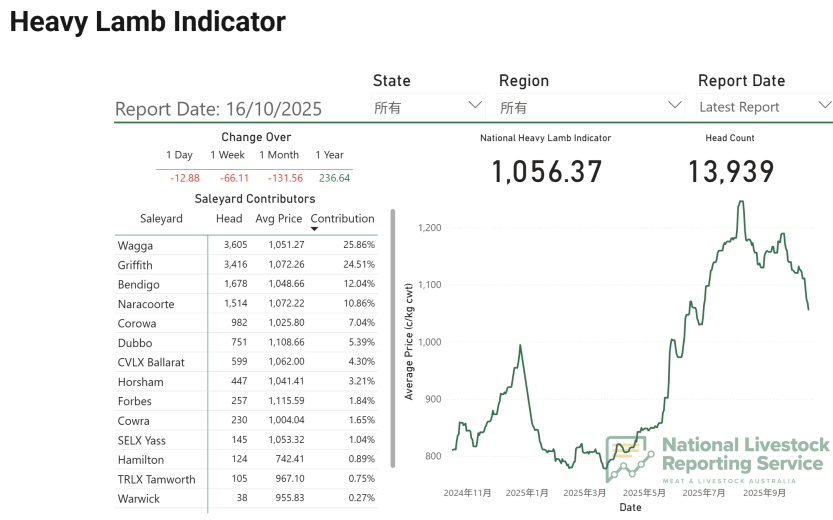
Task: Click the Average Price y-axis title
Action: (409, 342)
